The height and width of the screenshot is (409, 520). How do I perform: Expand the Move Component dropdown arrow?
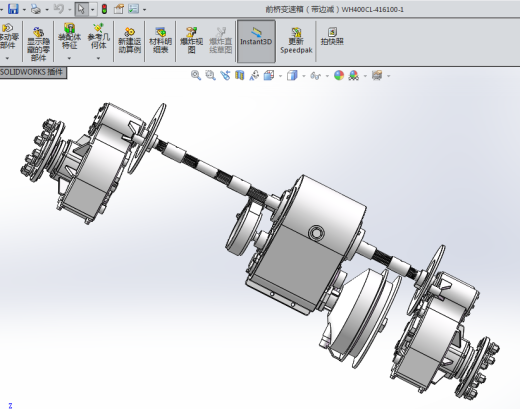click(7, 58)
